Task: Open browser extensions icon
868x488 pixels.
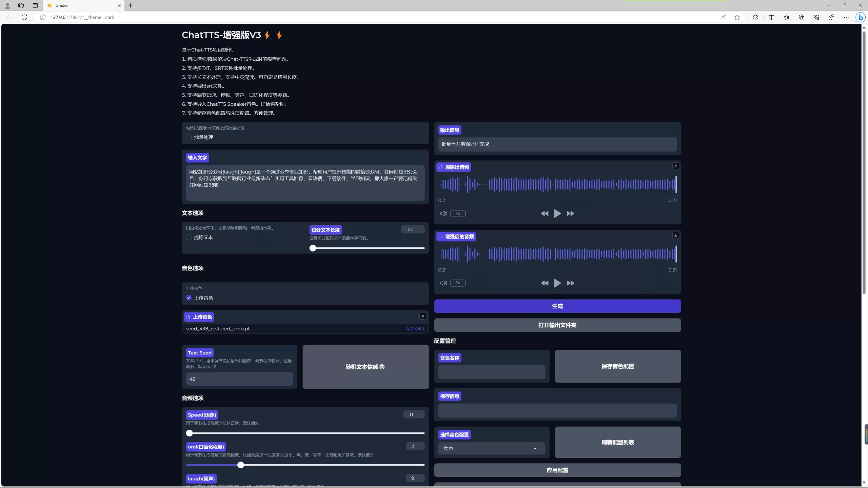Action: (755, 17)
